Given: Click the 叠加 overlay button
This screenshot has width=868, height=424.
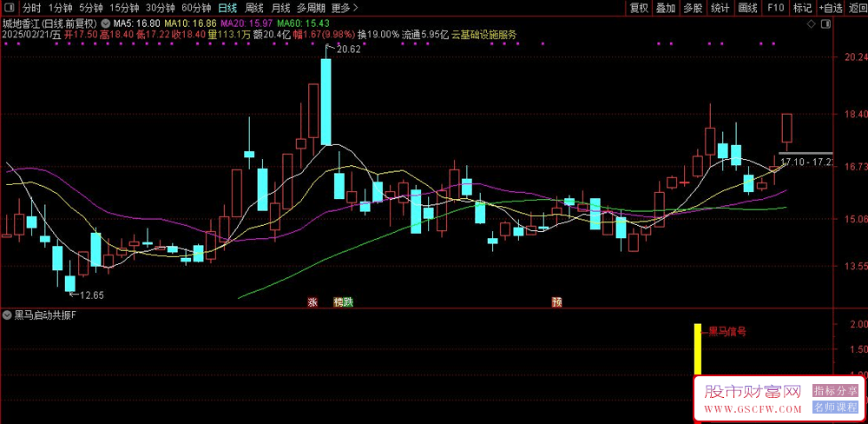Looking at the screenshot, I should click(666, 8).
